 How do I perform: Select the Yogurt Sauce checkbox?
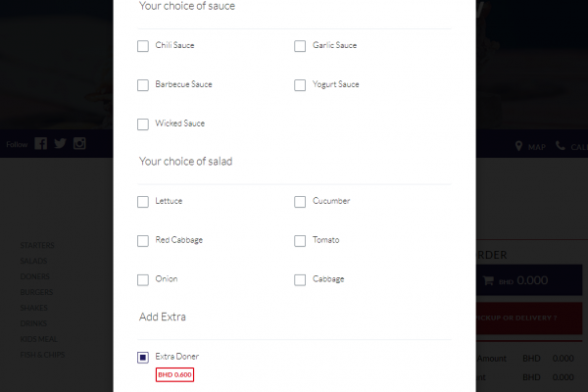point(300,85)
